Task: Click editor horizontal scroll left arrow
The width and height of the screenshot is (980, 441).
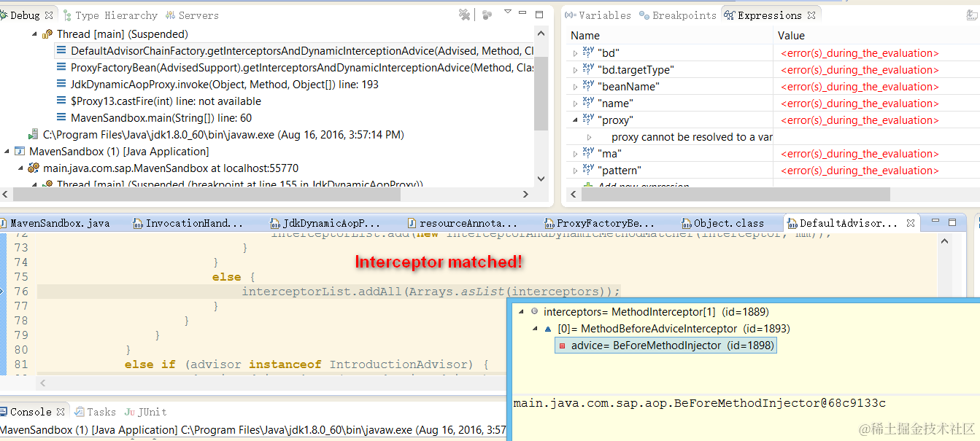Action: coord(43,383)
